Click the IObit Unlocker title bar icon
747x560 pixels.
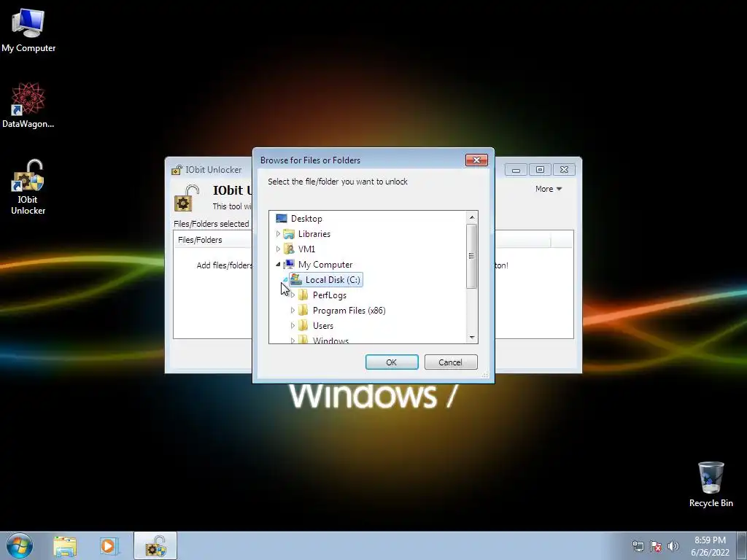[177, 170]
